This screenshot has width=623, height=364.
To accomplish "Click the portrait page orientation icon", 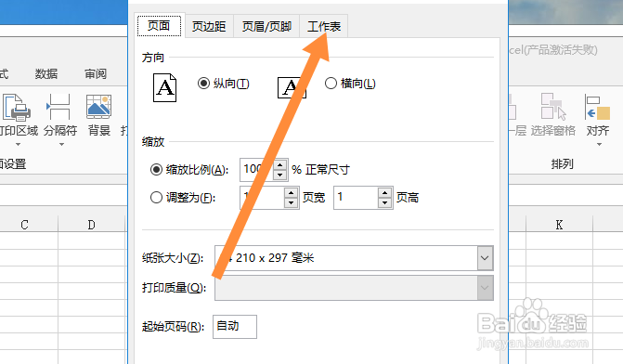I will tap(165, 87).
